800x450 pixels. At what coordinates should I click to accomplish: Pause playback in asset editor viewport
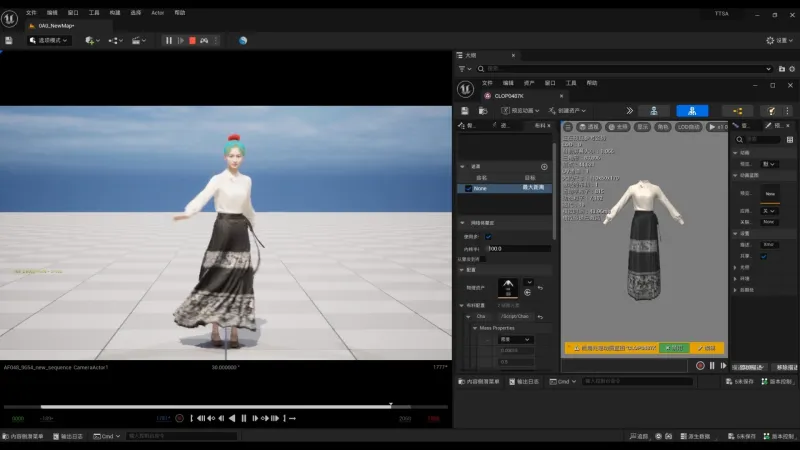point(712,365)
